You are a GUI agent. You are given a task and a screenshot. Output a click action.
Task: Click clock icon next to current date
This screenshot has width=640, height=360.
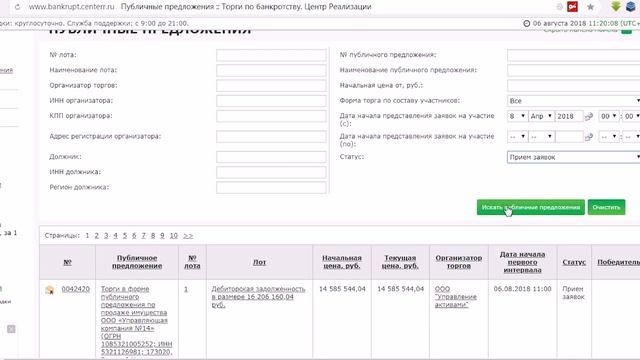(527, 23)
